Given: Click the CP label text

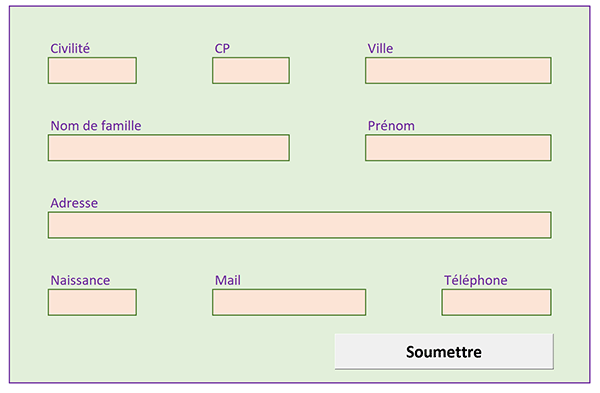Looking at the screenshot, I should (x=222, y=49).
